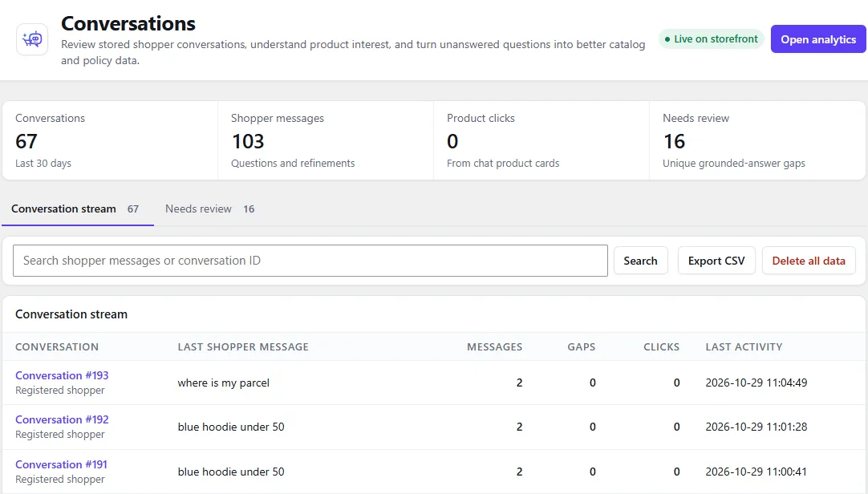Viewport: 868px width, 494px height.
Task: Open analytics with the purple button
Action: click(x=818, y=39)
